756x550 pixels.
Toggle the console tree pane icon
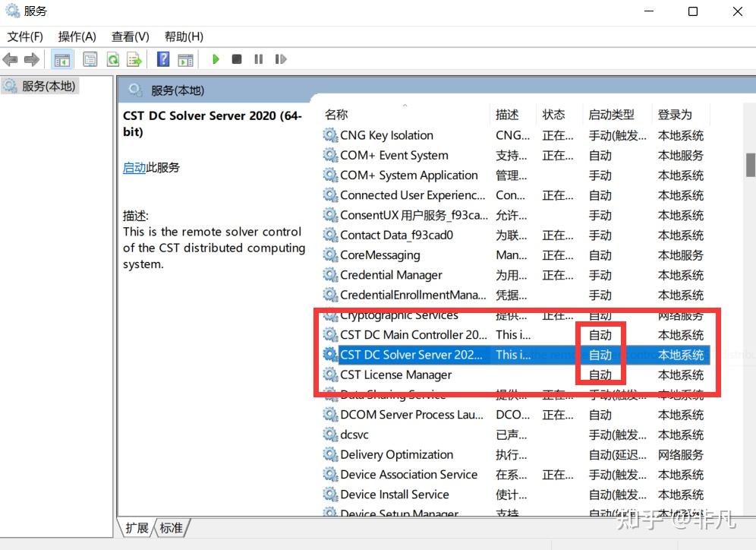click(x=61, y=59)
